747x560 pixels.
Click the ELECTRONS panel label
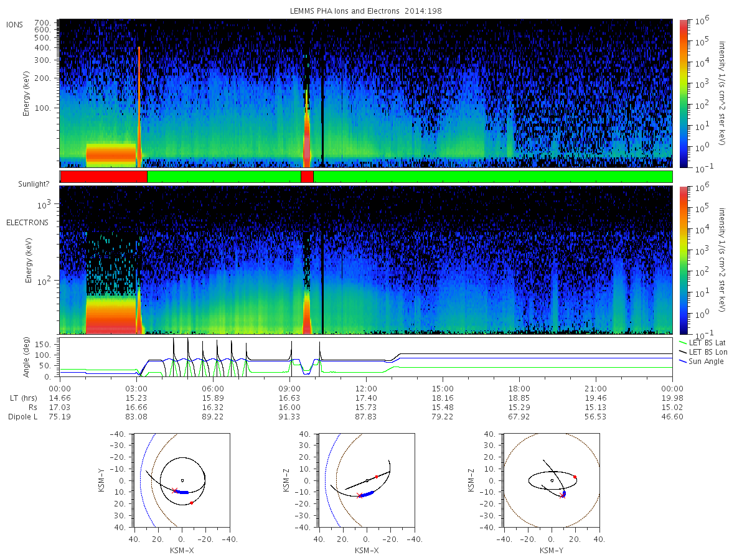[x=27, y=222]
